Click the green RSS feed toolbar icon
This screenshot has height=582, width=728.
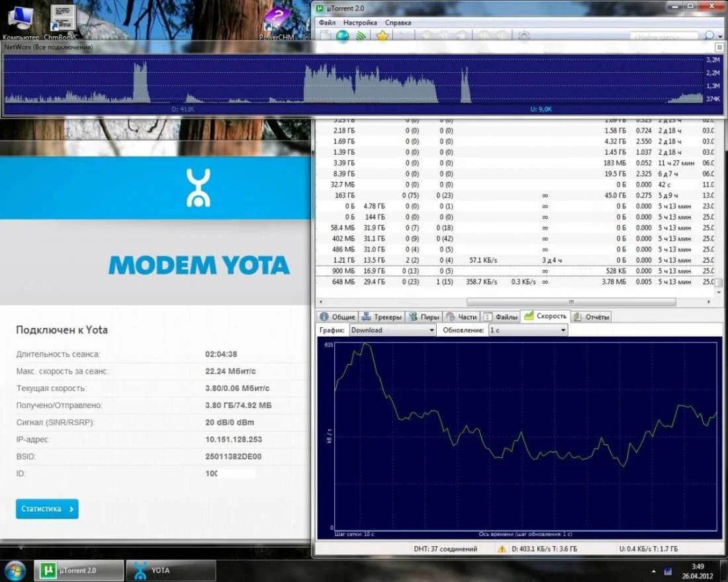tap(361, 36)
